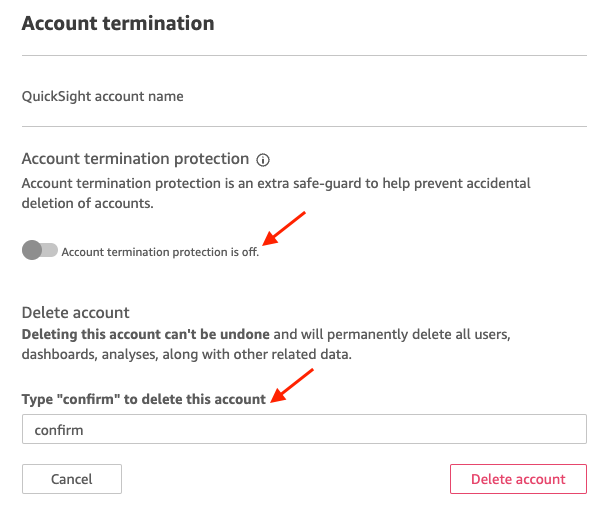Click the Delete account button

coord(518,479)
